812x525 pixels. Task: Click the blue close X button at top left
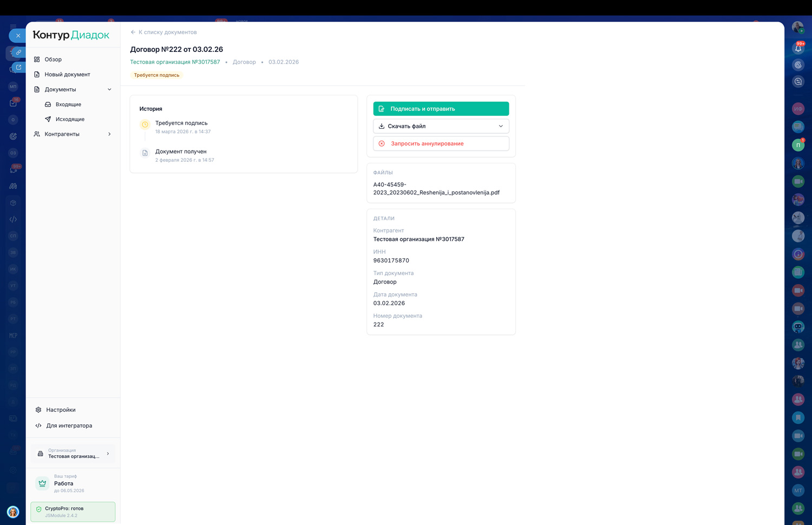(18, 36)
